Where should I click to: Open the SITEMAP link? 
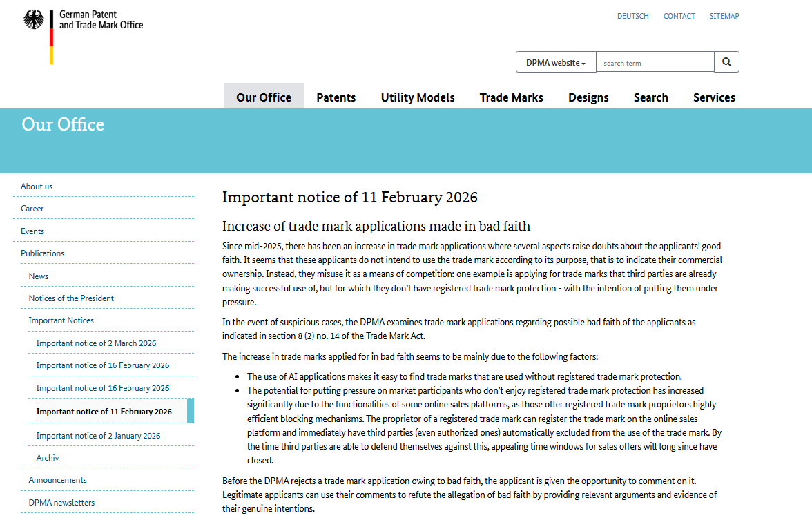(724, 16)
